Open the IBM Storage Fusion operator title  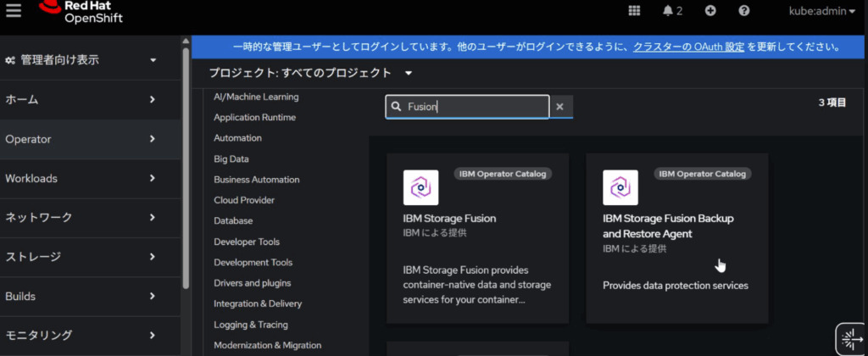click(x=449, y=219)
